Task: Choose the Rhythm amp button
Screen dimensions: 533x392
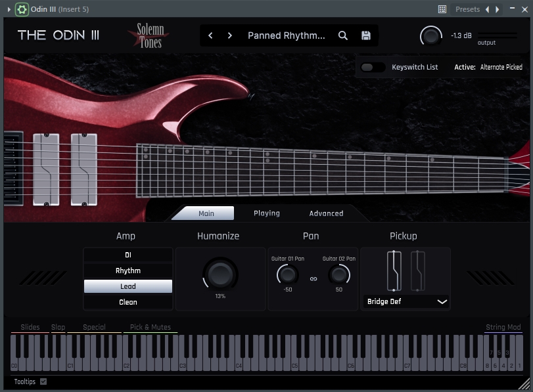Action: click(128, 271)
